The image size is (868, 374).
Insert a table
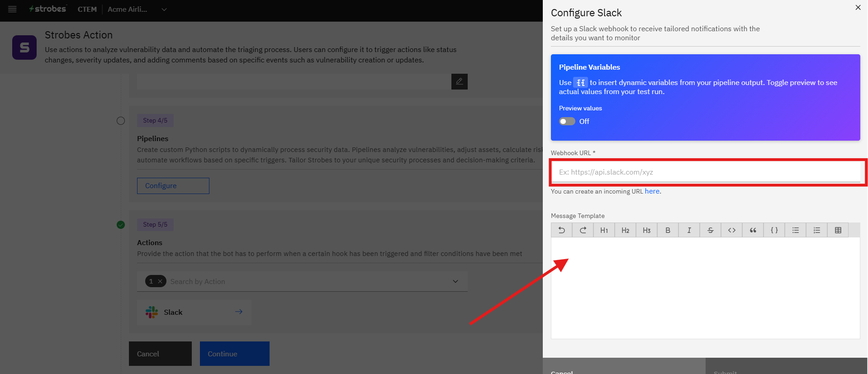coord(838,230)
